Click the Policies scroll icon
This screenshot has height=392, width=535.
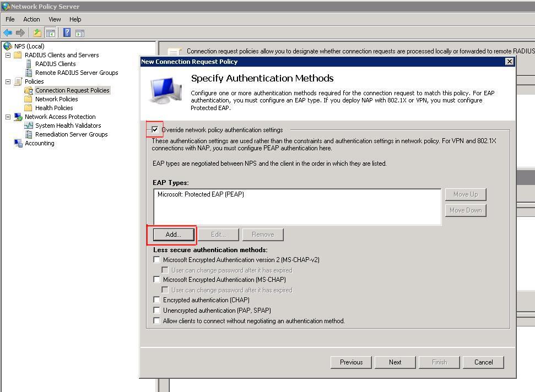click(18, 81)
